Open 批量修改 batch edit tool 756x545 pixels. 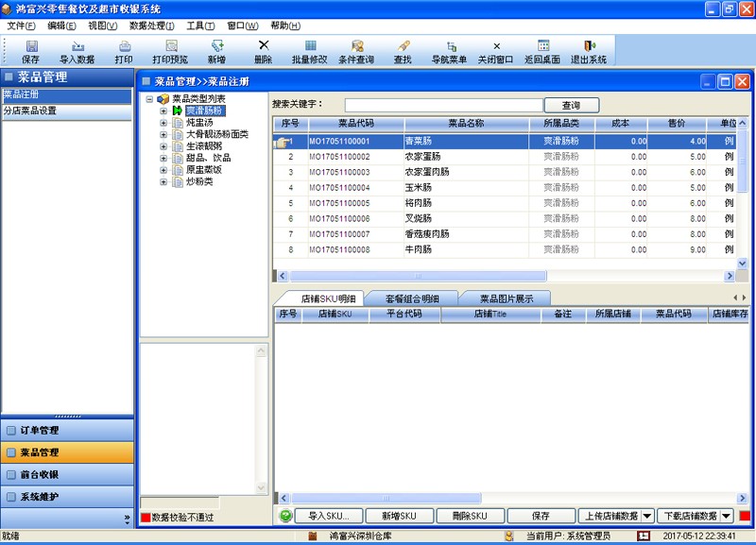(310, 51)
